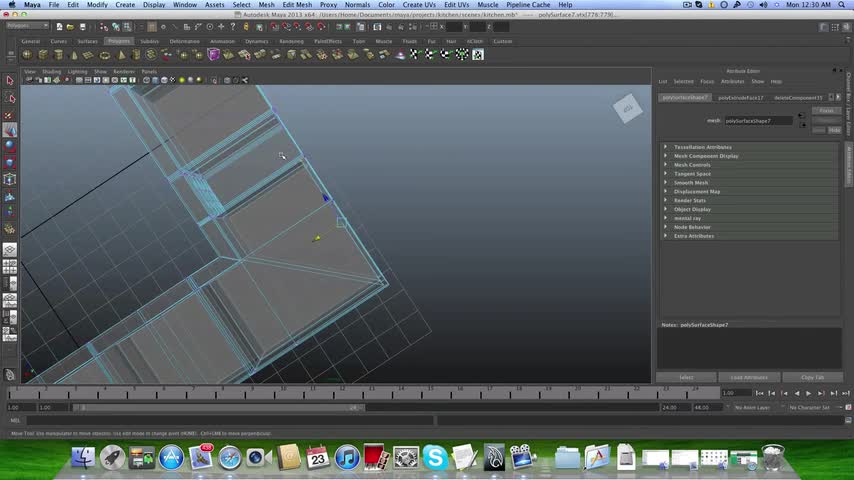Open the Rendering shelf tab

point(291,41)
